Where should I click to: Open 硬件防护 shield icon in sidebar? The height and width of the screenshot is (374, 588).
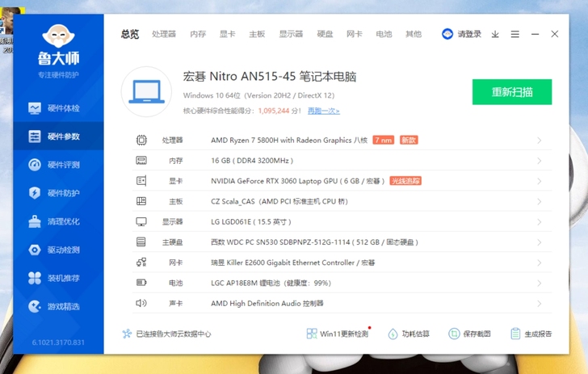click(35, 193)
